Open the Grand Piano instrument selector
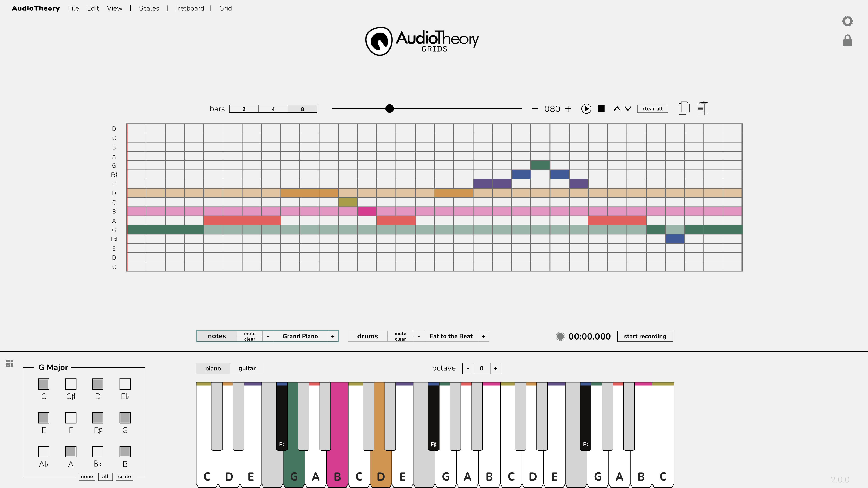 [300, 336]
